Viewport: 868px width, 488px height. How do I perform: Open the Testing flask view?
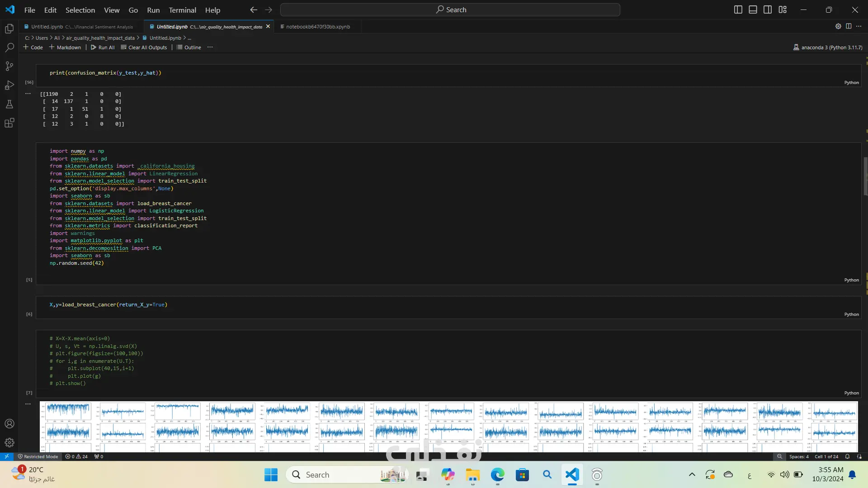point(9,104)
